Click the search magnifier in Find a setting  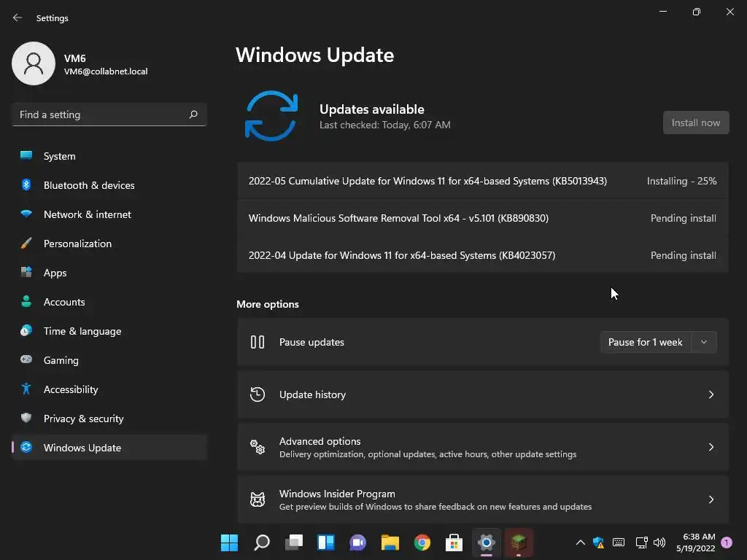(x=193, y=114)
